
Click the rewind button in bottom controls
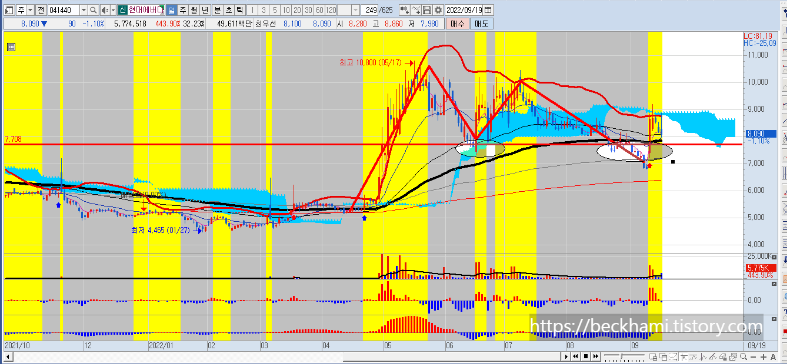coord(575,356)
